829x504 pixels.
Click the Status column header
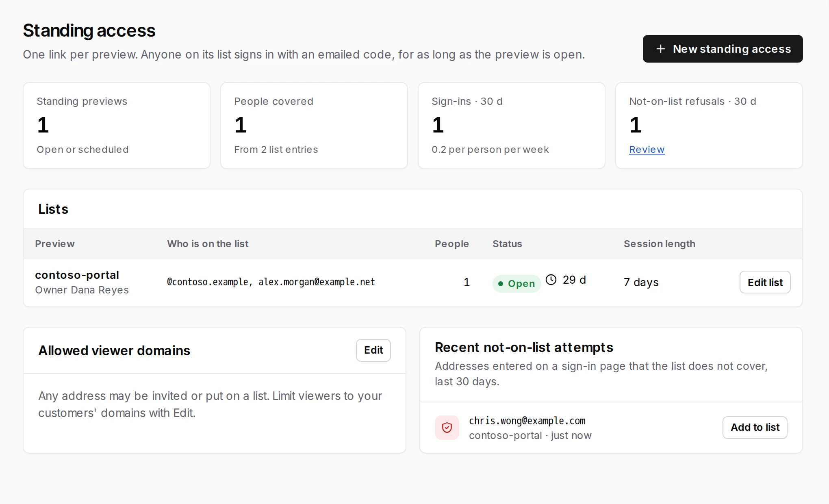507,243
